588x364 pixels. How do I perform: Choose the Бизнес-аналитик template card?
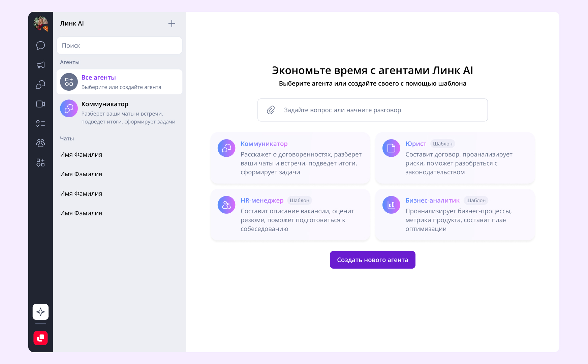tap(455, 215)
